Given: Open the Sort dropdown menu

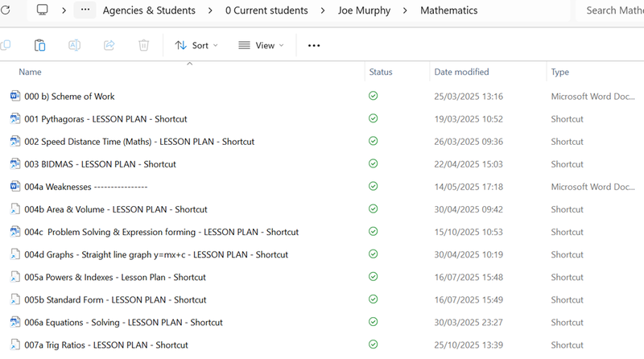Looking at the screenshot, I should 196,46.
